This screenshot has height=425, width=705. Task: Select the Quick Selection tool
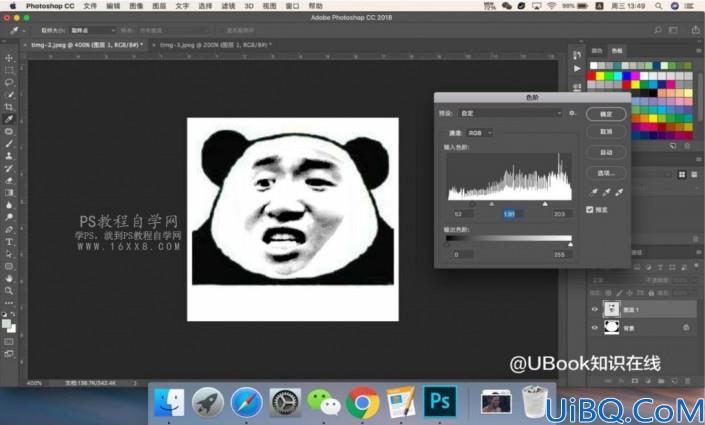[9, 95]
